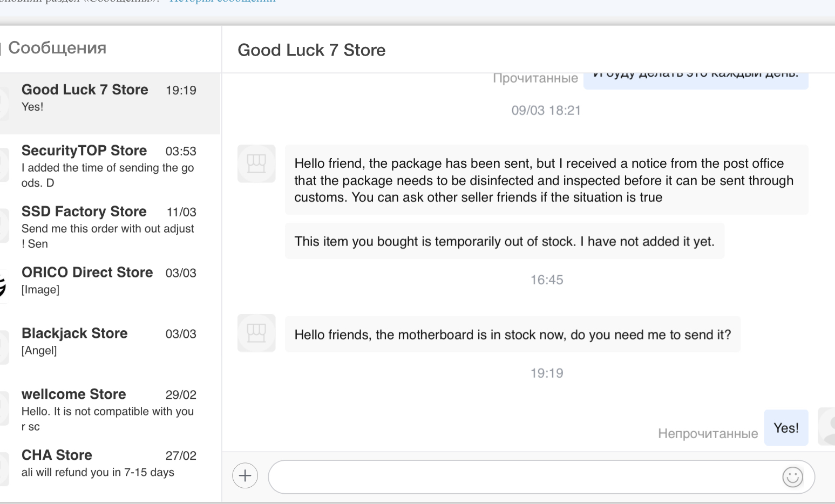Click the 'motherboard is in stock' message

click(512, 335)
